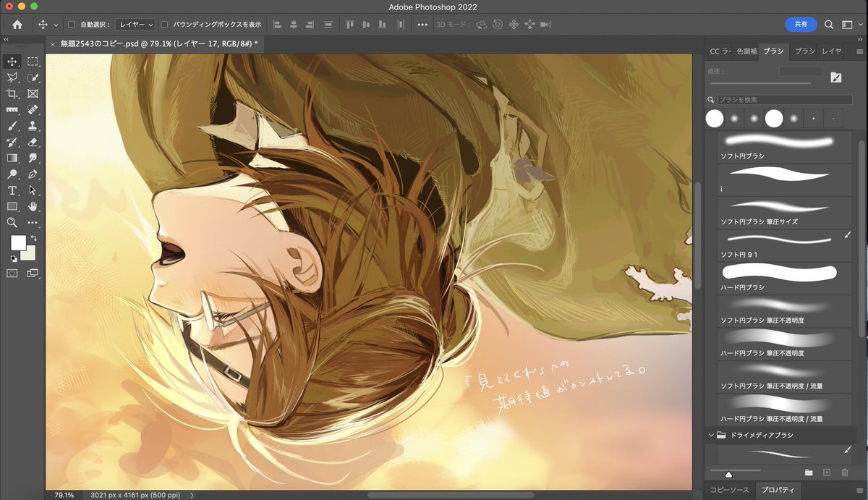The height and width of the screenshot is (500, 868).
Task: Open the レイヤー auto-select dropdown
Action: pyautogui.click(x=135, y=25)
